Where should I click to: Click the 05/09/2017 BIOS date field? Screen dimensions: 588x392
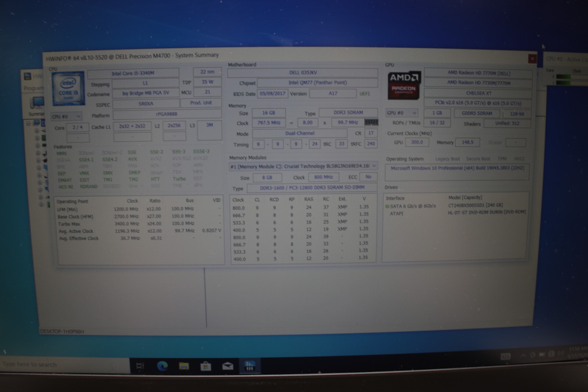tap(272, 93)
